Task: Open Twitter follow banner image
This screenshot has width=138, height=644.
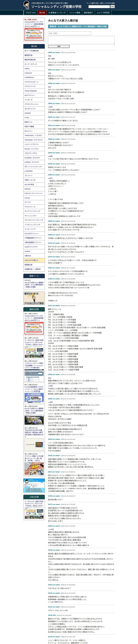Action: pyautogui.click(x=34, y=485)
